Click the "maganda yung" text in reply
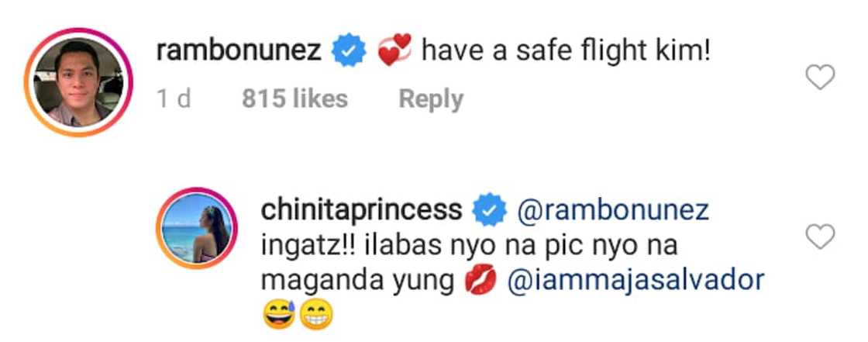 pos(357,282)
